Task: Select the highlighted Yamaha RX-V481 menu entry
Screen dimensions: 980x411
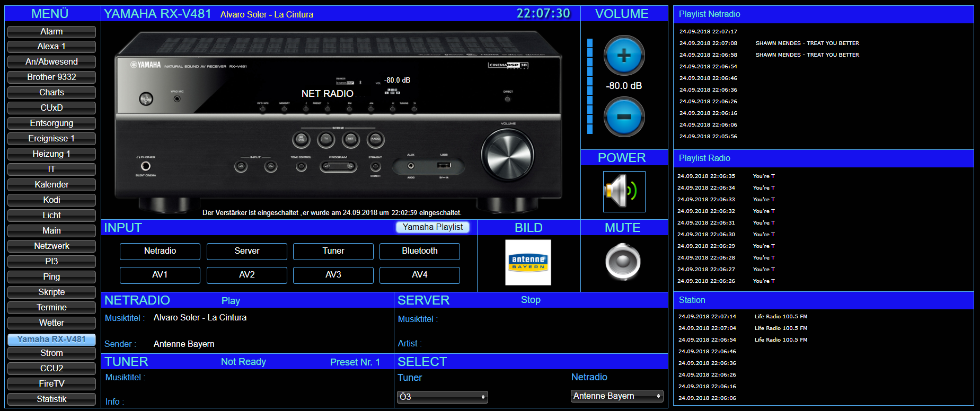Action: coord(51,339)
